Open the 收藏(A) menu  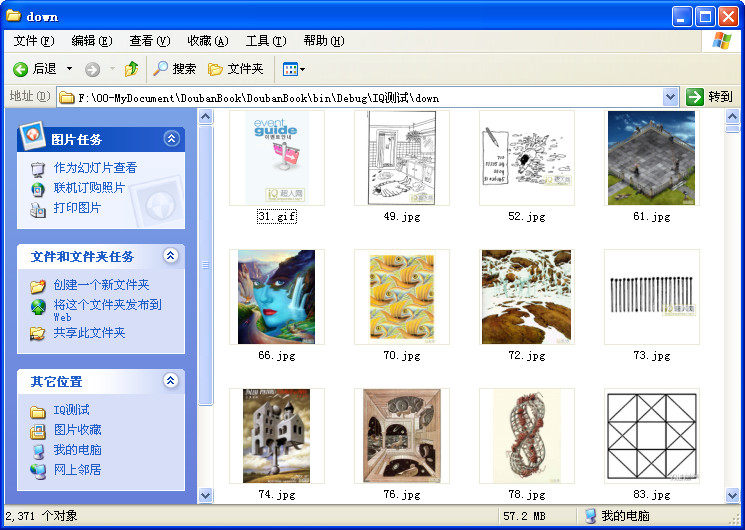(x=208, y=41)
